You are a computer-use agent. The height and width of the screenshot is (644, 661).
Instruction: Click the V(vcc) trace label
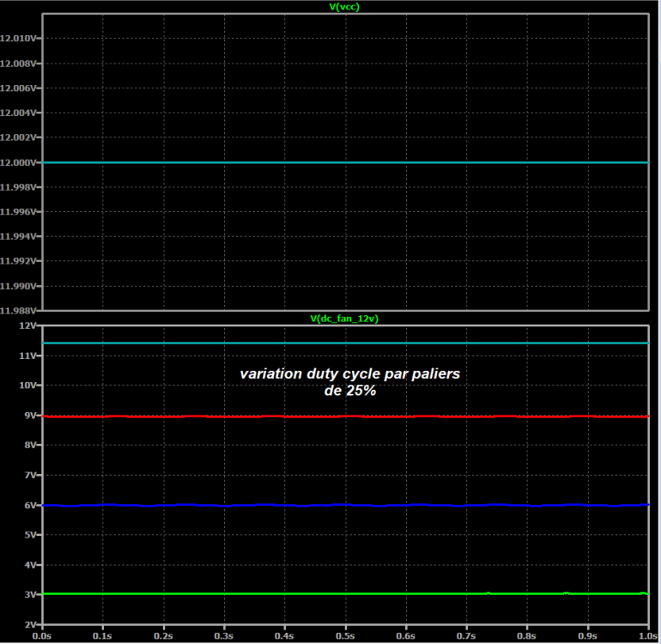[x=344, y=7]
